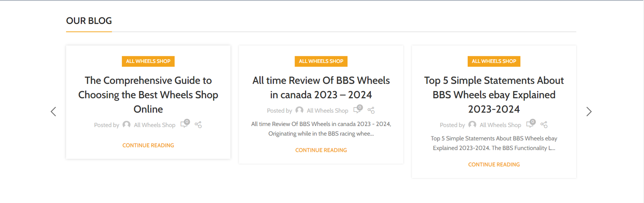Select All Wheels Shop category tag on first post
This screenshot has width=644, height=203.
tap(148, 61)
